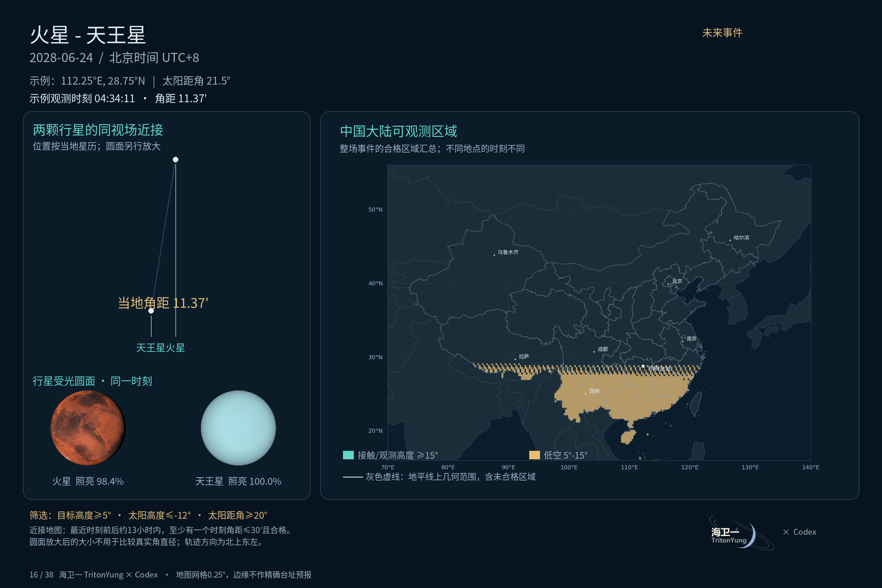Click the heading 两颗行星的同视场近接
Image resolution: width=882 pixels, height=588 pixels.
[x=98, y=130]
